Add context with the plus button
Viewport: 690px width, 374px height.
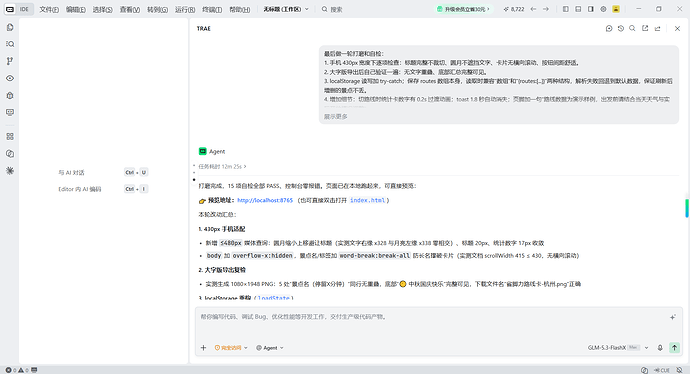click(203, 348)
